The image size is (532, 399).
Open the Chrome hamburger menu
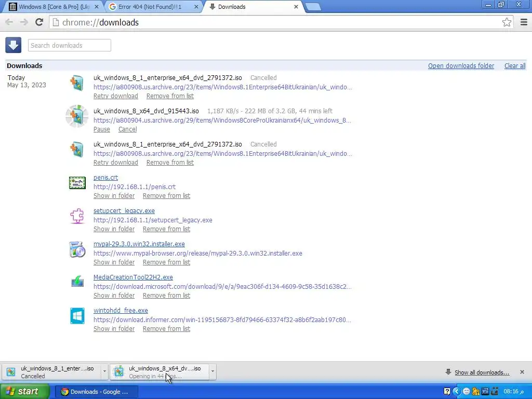click(524, 22)
